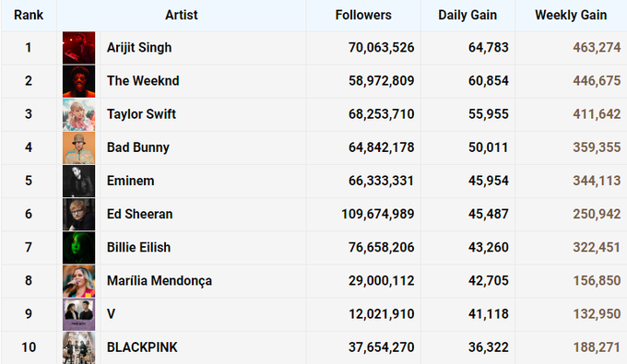The width and height of the screenshot is (627, 364).
Task: Open the Taylor Swift name link
Action: coord(141,114)
